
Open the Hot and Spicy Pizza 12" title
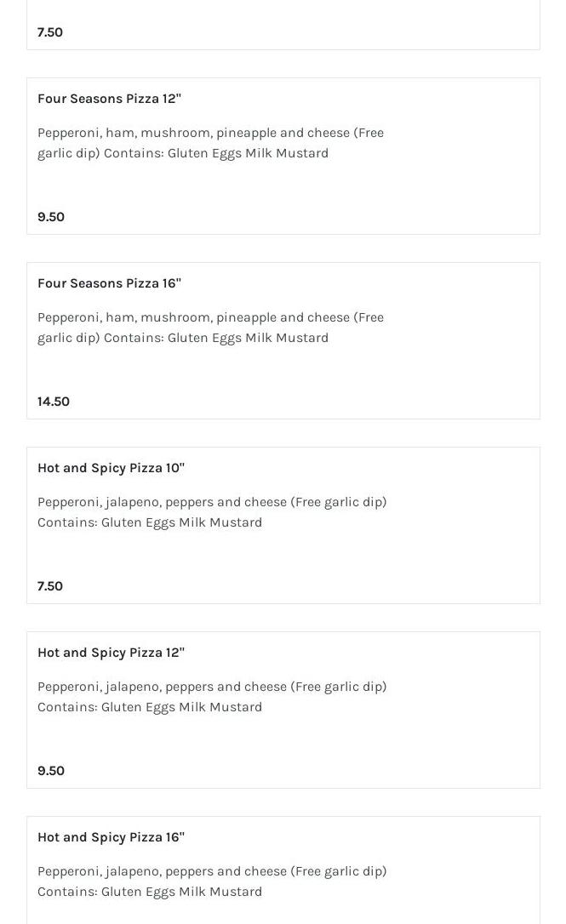click(x=111, y=653)
